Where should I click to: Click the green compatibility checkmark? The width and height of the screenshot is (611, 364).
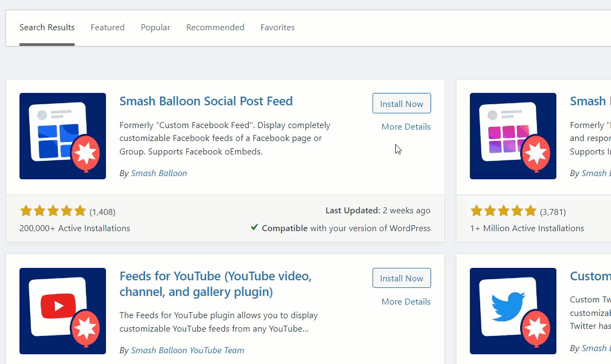coord(254,227)
